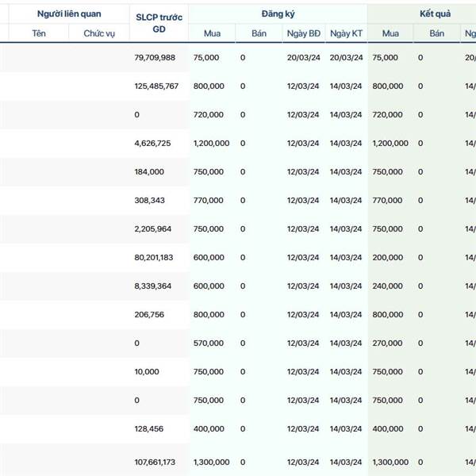476x476 pixels.
Task: Click 'Mua' header under Kết quả
Action: 390,33
